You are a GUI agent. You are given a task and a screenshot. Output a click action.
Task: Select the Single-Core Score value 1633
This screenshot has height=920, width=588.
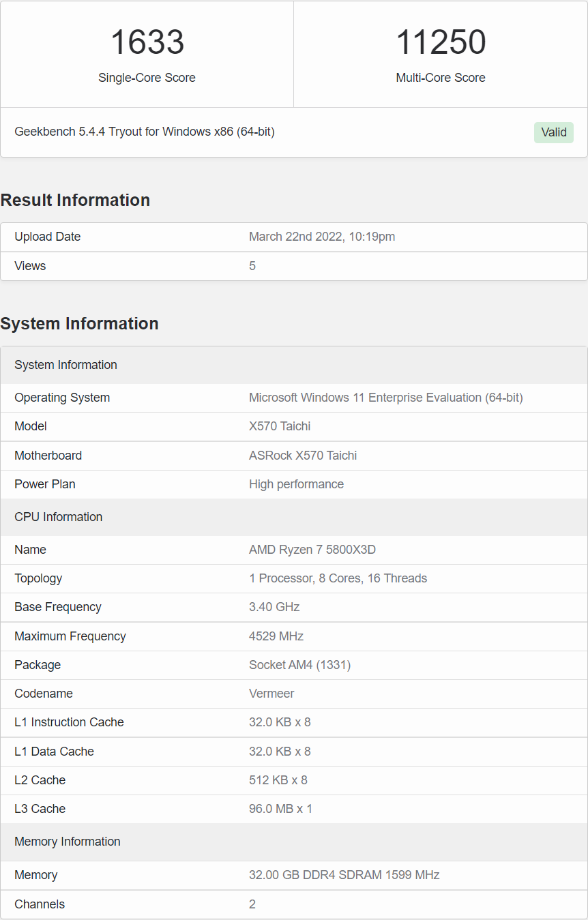click(x=147, y=42)
